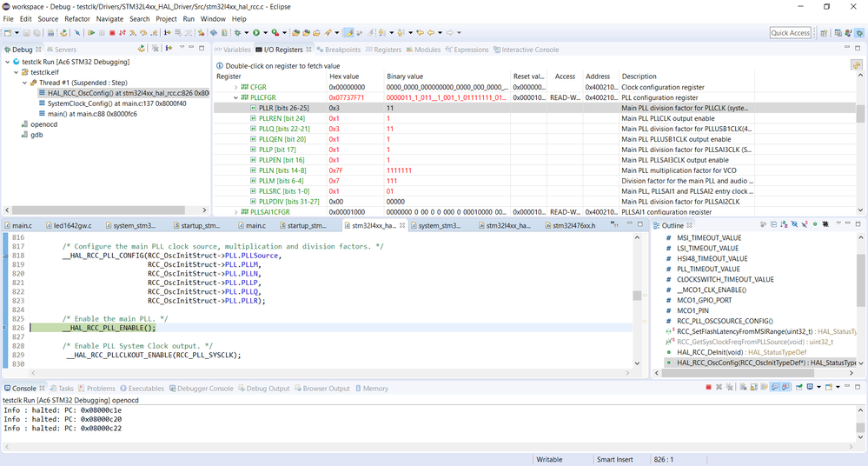Click the Step Return icon

tap(154, 33)
